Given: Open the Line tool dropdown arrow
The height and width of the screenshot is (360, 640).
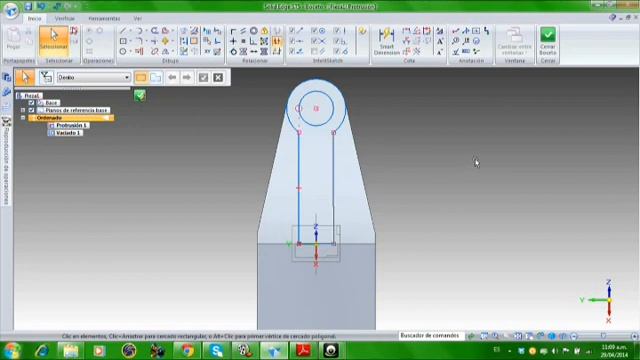Looking at the screenshot, I should point(130,31).
